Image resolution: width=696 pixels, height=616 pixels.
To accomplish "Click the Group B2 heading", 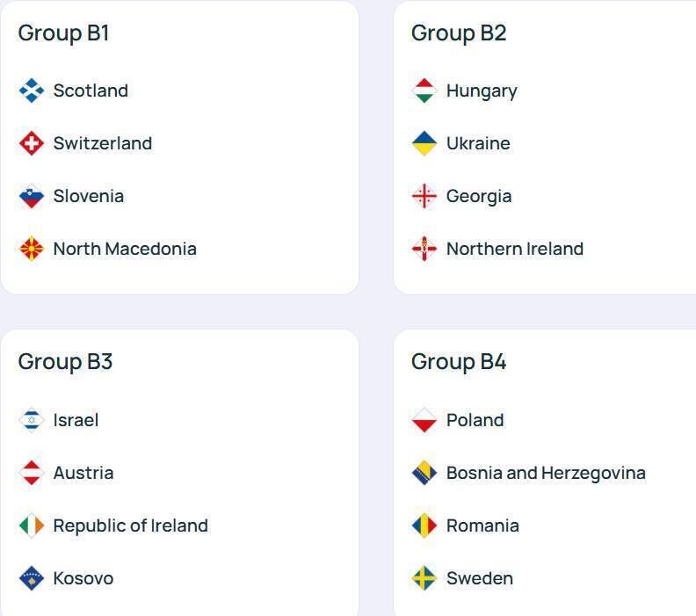I will tap(459, 33).
